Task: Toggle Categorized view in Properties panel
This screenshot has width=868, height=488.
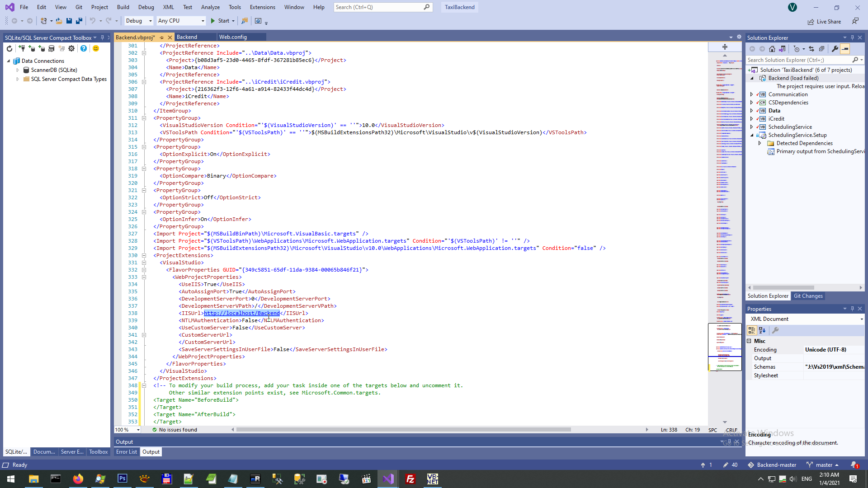Action: pos(752,330)
